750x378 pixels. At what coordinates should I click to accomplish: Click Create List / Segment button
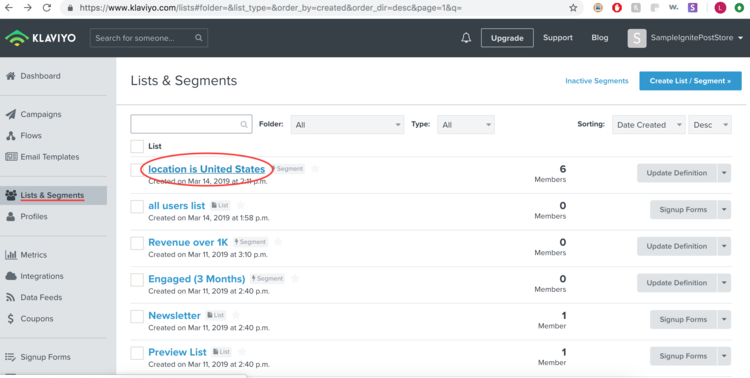point(690,81)
